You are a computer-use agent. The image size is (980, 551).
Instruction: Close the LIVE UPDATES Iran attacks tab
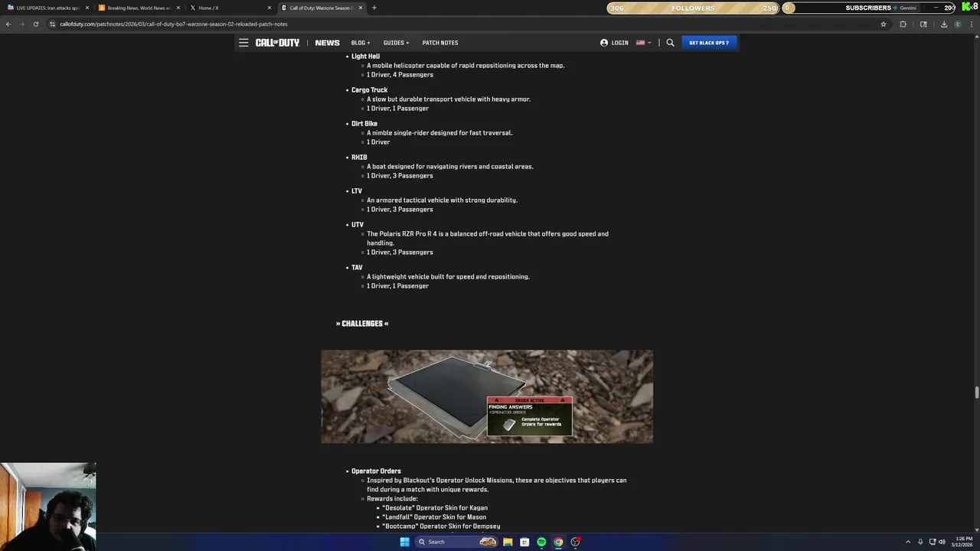(x=87, y=8)
